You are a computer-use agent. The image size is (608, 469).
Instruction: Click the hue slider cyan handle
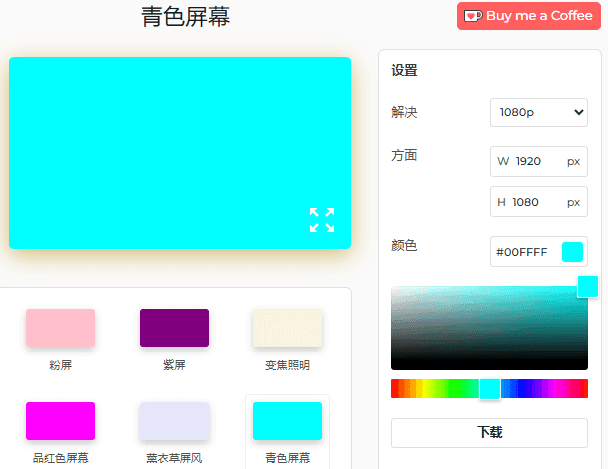coord(489,389)
